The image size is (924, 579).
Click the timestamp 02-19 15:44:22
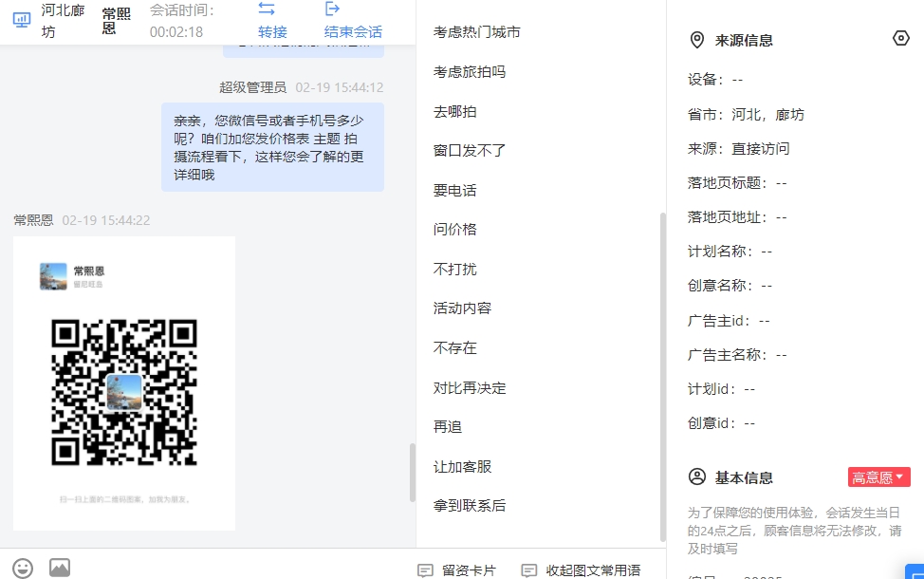pos(106,220)
